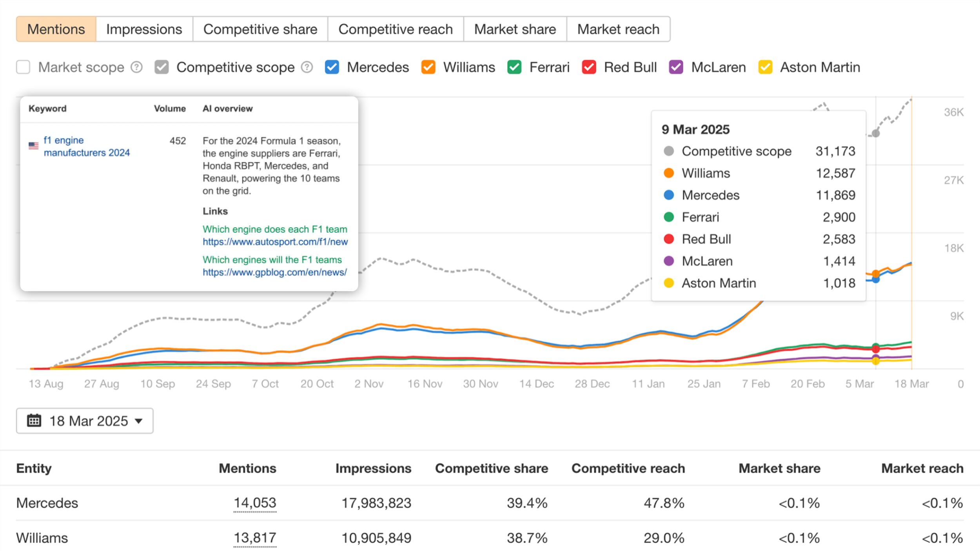Click the 14,053 Mentions value for Mercedes
980x551 pixels.
coord(255,503)
